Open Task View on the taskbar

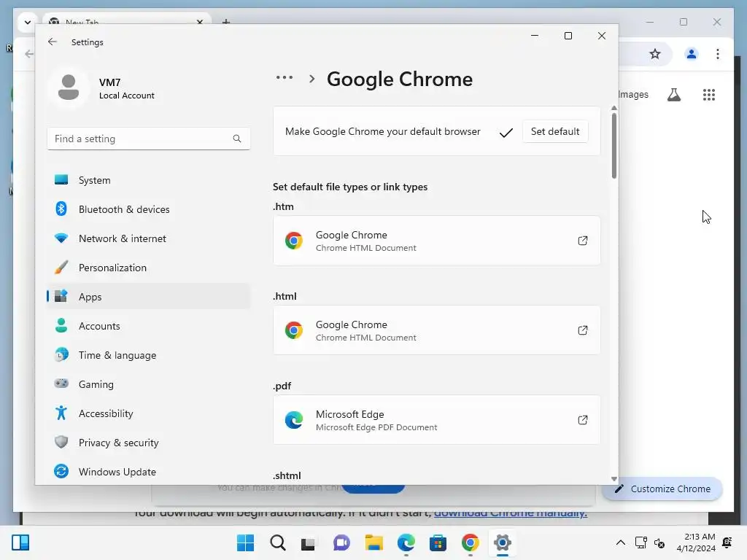pyautogui.click(x=309, y=542)
